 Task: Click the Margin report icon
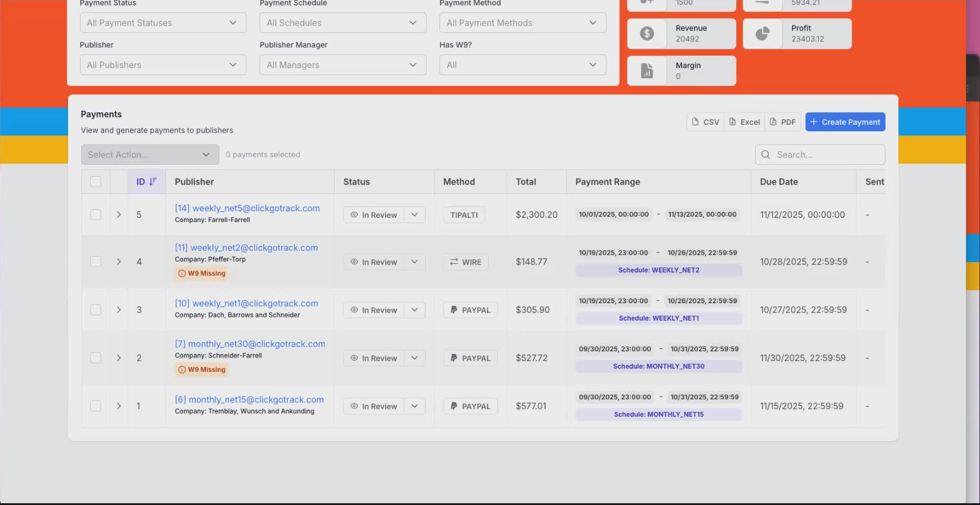(647, 71)
